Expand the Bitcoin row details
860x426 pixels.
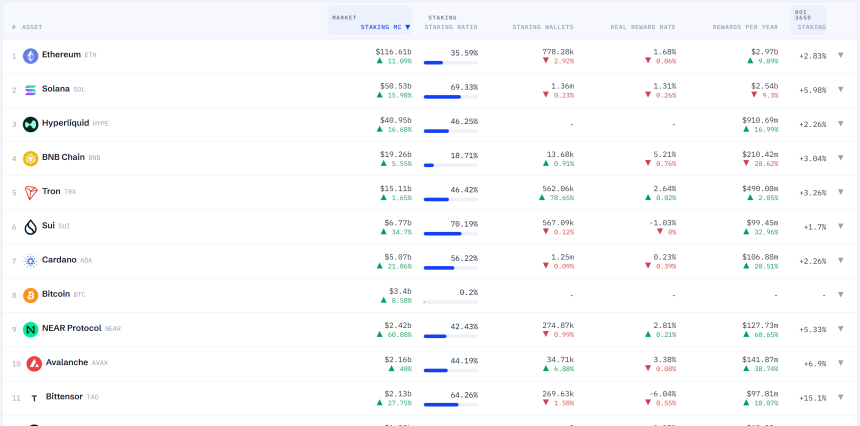[x=840, y=294]
